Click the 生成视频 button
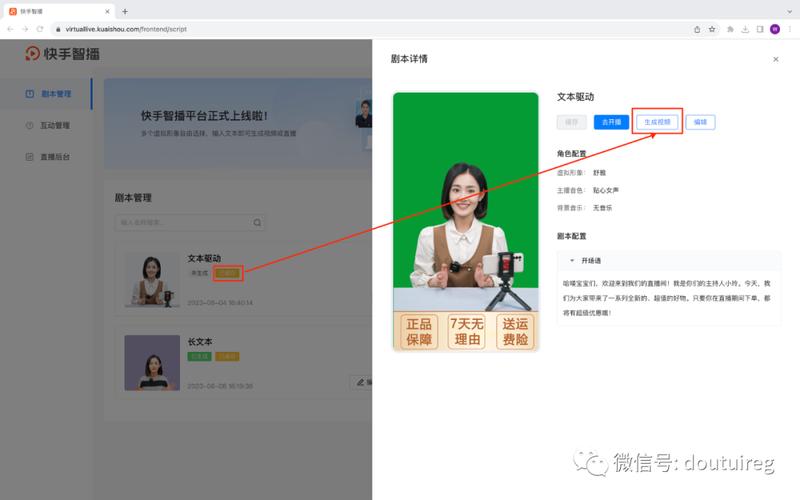 pyautogui.click(x=657, y=122)
